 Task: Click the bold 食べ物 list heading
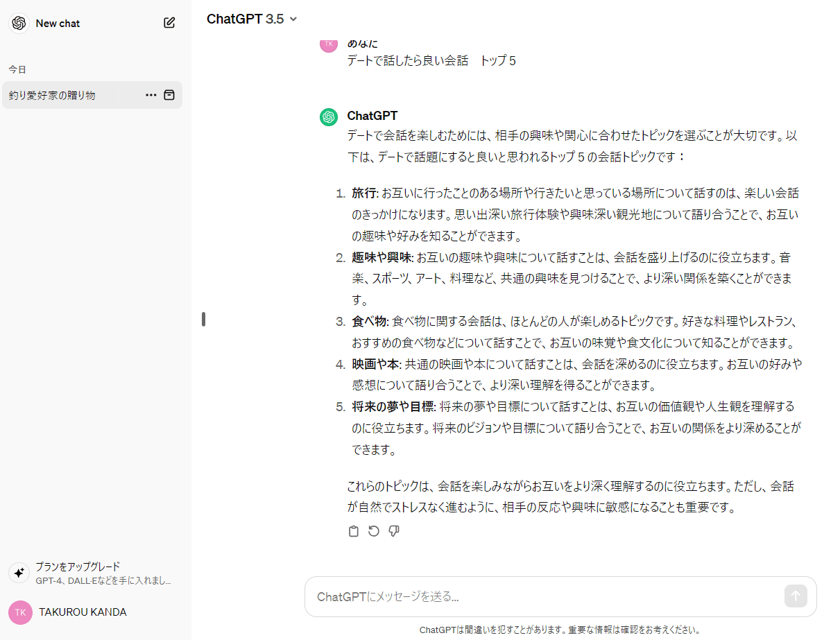click(x=370, y=321)
